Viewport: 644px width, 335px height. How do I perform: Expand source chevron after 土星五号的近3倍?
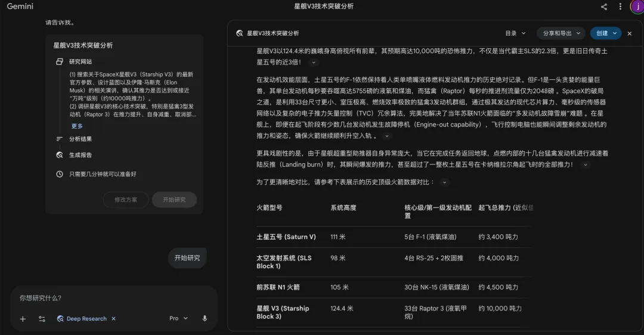point(314,63)
